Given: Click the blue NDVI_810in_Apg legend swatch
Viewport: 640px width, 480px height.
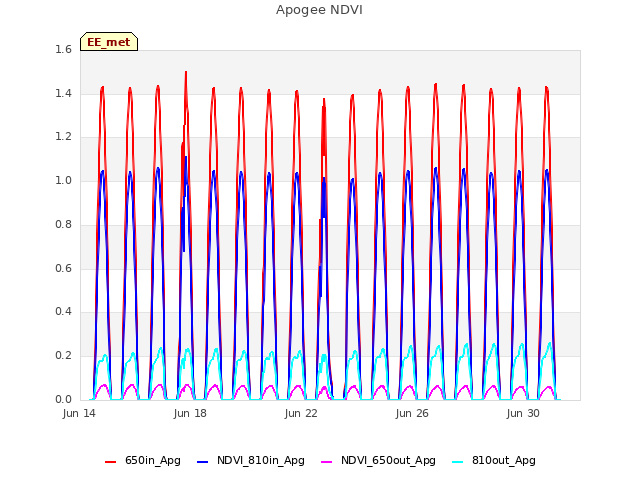Looking at the screenshot, I should [x=202, y=462].
